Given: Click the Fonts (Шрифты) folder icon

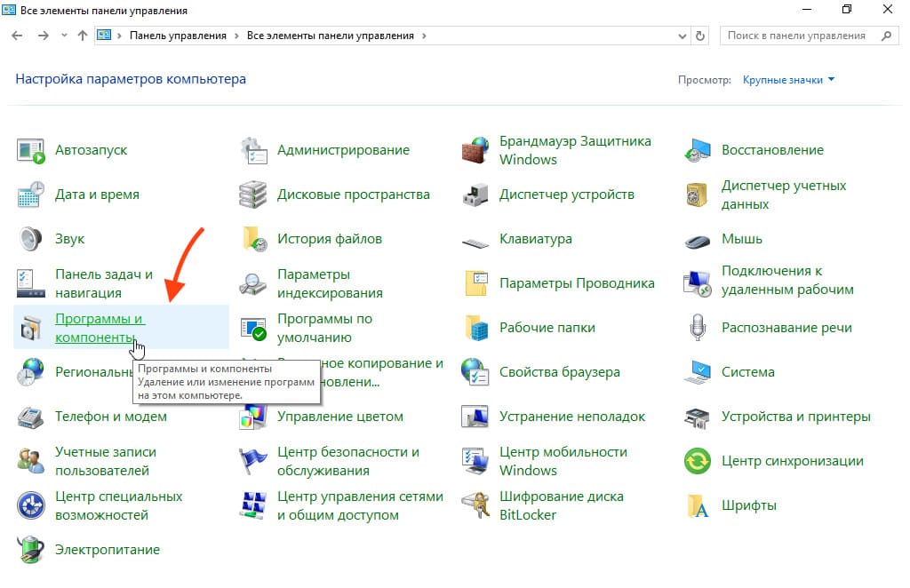Looking at the screenshot, I should coord(698,505).
